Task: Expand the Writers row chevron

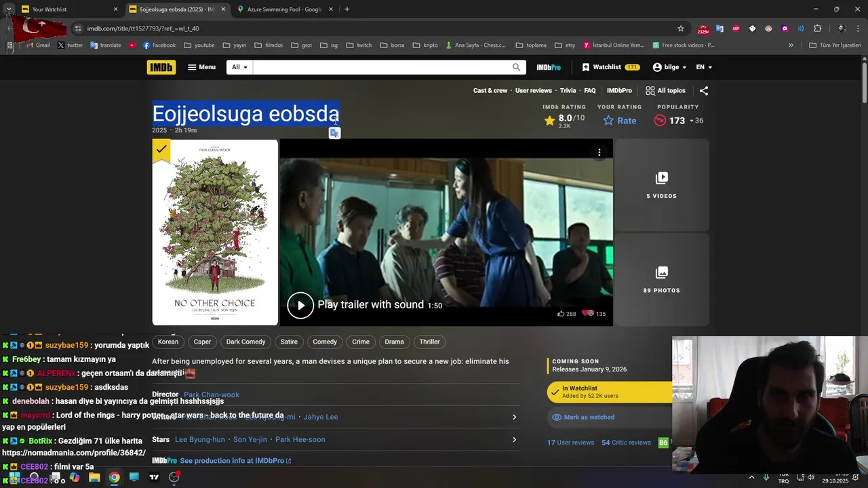Action: pyautogui.click(x=514, y=417)
